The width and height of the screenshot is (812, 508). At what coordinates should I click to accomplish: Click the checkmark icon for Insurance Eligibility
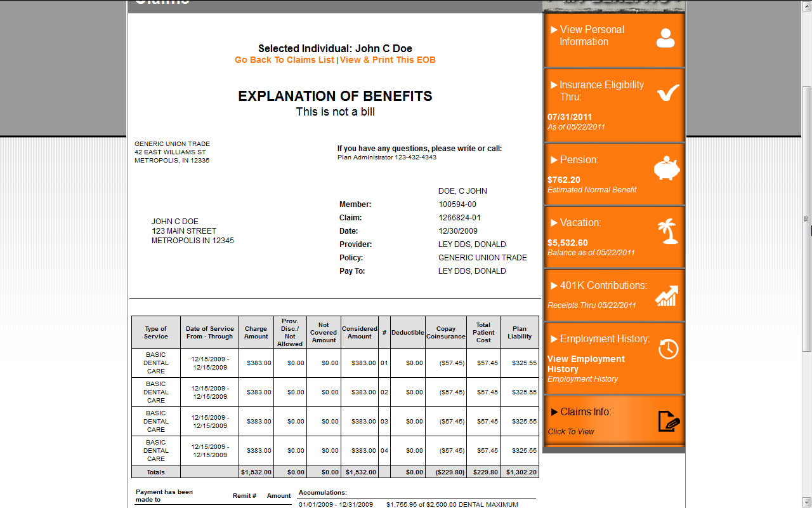tap(668, 93)
